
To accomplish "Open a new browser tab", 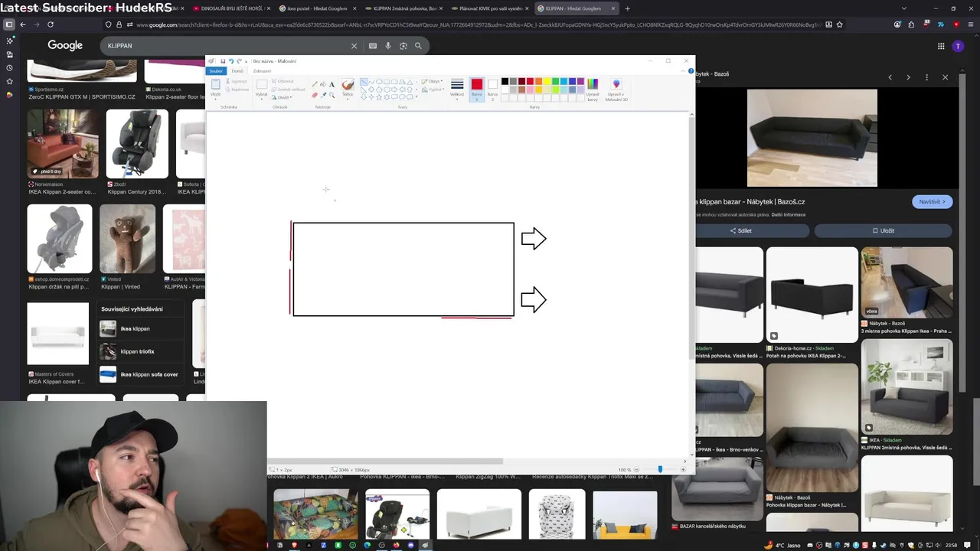I will tap(628, 8).
